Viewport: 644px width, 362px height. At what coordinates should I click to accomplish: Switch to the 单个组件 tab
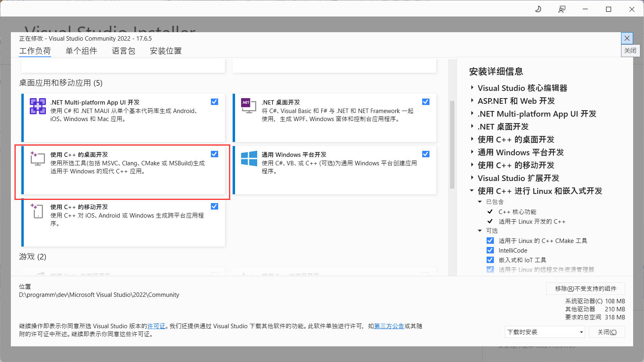[x=81, y=51]
